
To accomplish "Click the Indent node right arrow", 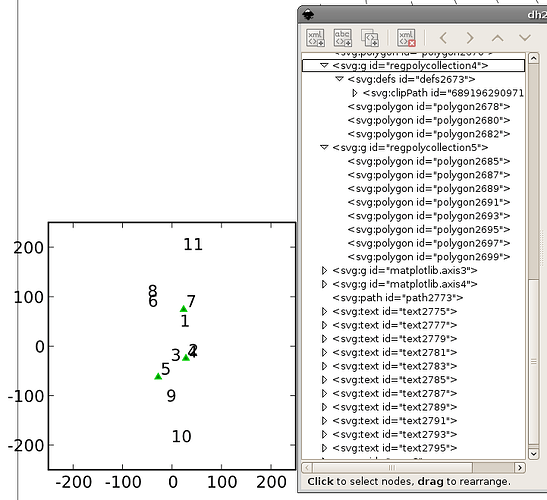I will point(470,38).
